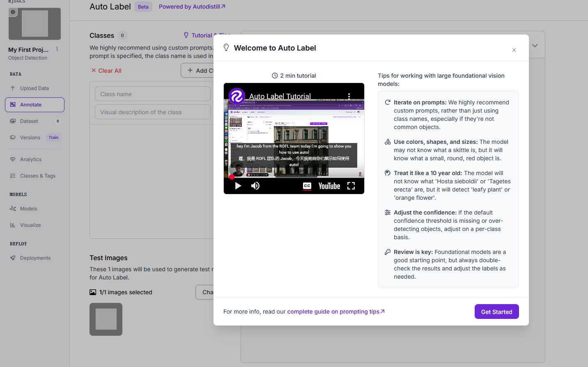Click the images selected icon
The width and height of the screenshot is (588, 367).
point(93,292)
